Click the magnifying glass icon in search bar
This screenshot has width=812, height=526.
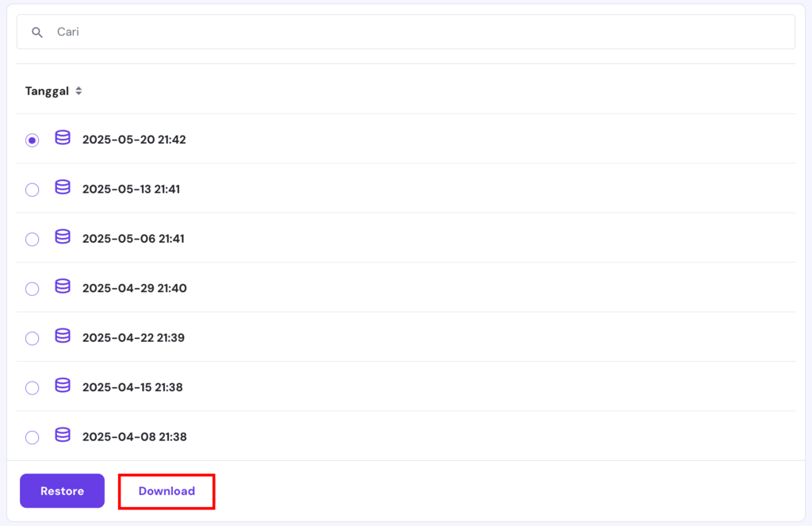(37, 32)
